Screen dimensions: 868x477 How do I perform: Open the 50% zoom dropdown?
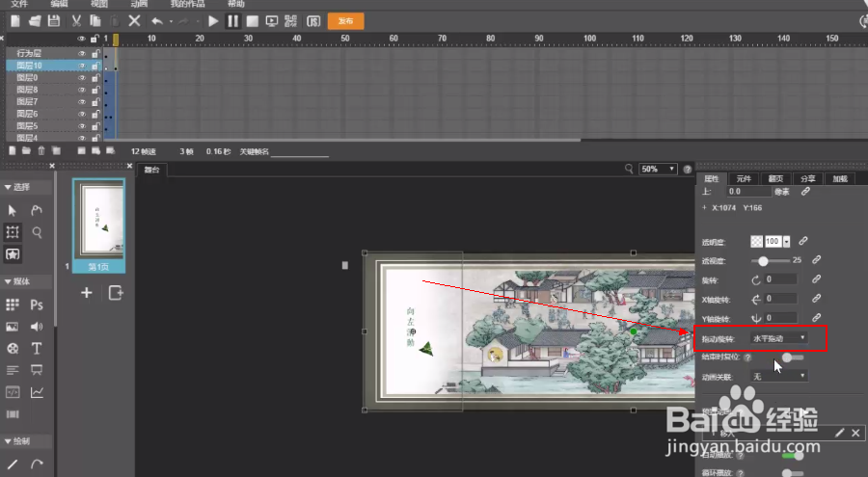click(x=658, y=170)
